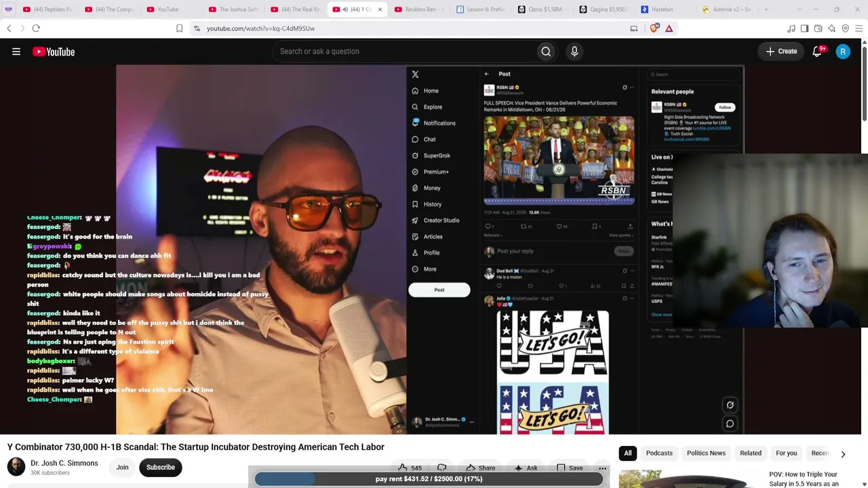Switch to the Asterisk v2 tab

click(x=728, y=9)
